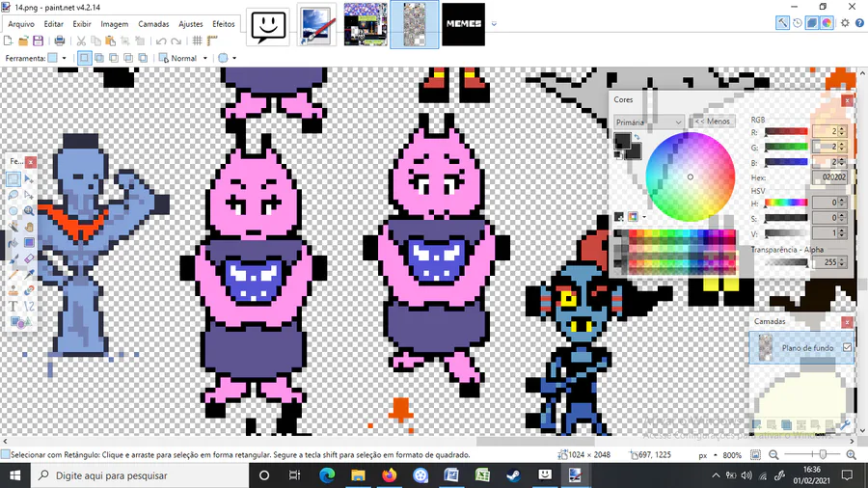Close the Cores panel
This screenshot has width=868, height=488.
(x=847, y=100)
